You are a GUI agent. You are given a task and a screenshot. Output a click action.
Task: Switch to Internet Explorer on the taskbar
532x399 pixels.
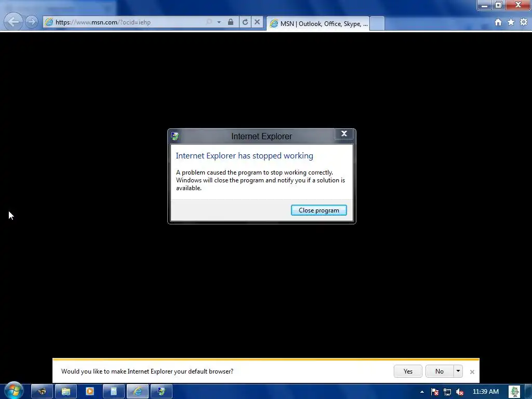click(137, 392)
